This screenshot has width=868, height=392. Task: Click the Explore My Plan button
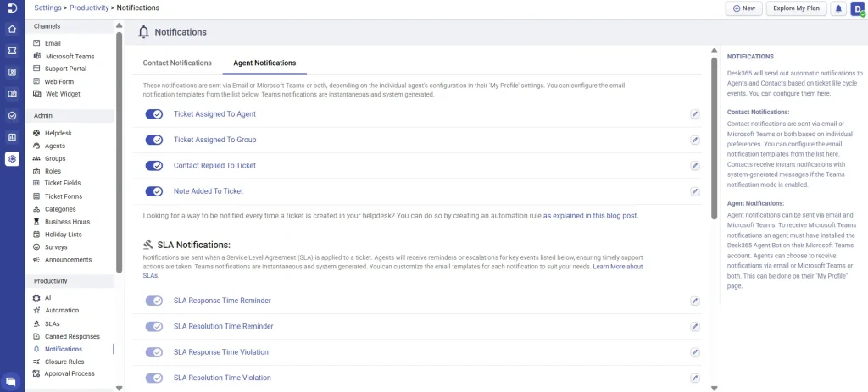[796, 8]
